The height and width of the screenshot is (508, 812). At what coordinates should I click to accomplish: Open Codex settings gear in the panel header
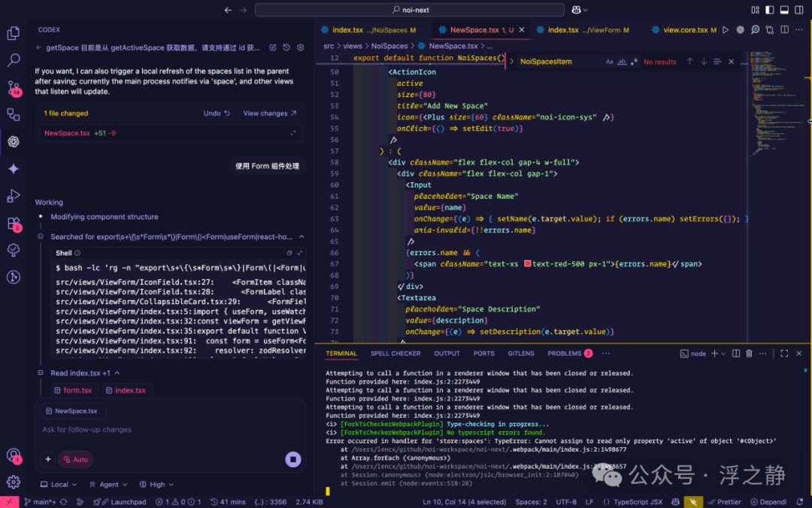[300, 47]
